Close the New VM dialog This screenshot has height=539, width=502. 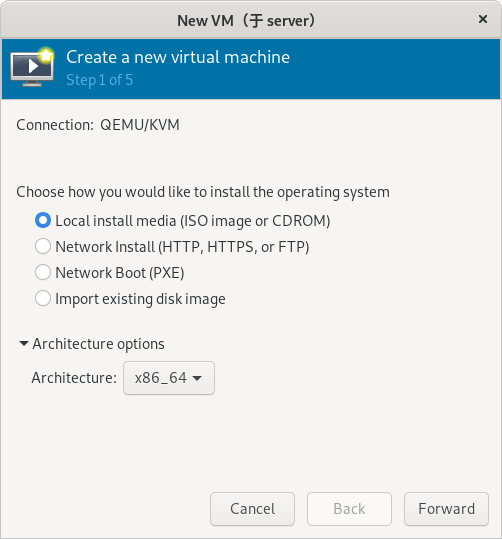(483, 19)
